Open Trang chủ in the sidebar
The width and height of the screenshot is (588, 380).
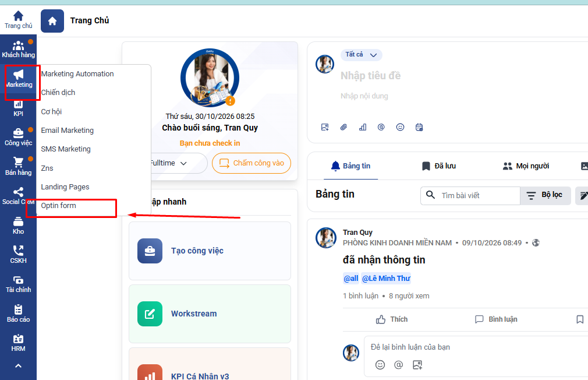(18, 20)
